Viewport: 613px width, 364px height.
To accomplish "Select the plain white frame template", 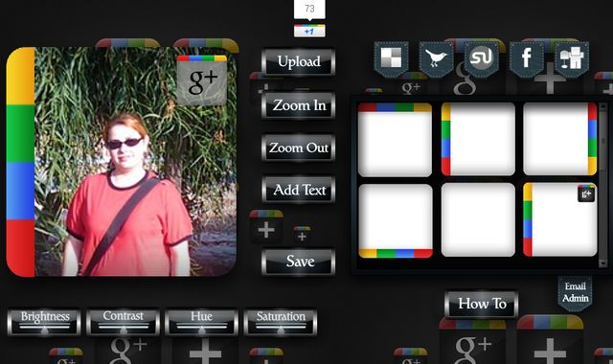I will pos(478,220).
